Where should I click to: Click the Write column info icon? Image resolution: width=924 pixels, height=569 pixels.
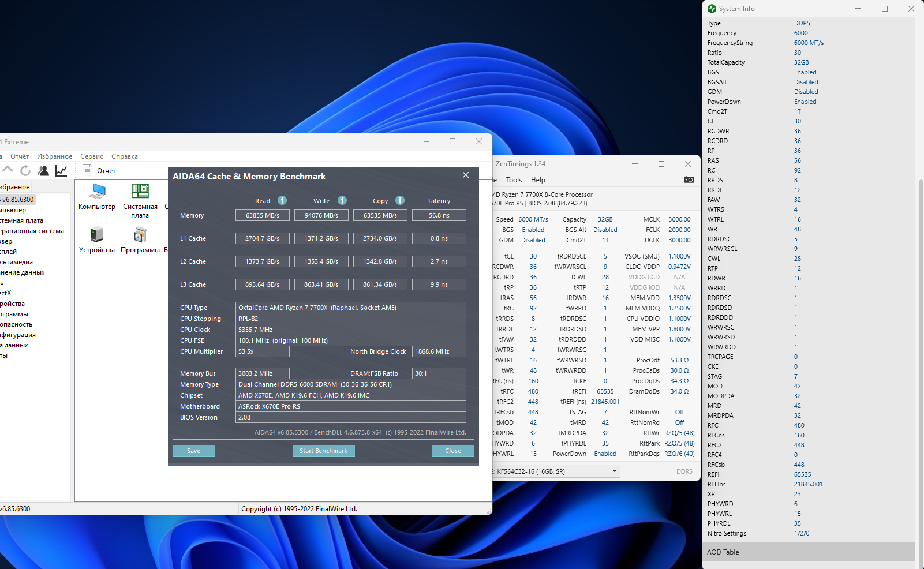342,200
